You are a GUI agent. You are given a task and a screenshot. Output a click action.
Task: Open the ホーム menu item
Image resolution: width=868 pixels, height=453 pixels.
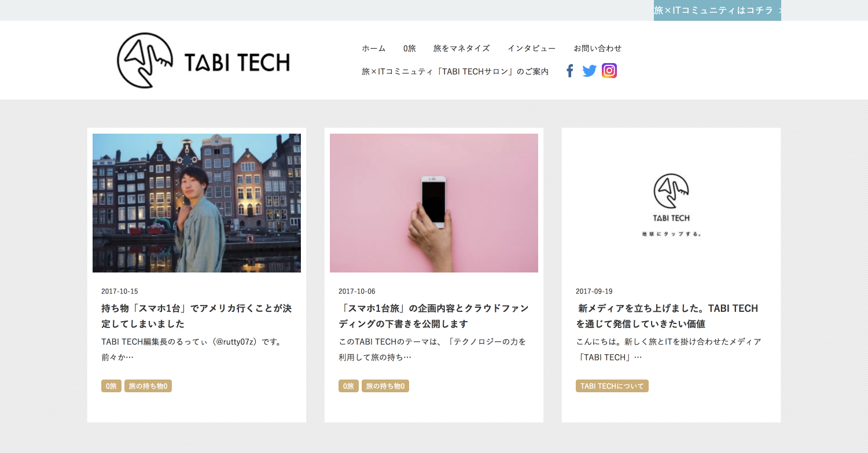pyautogui.click(x=374, y=48)
